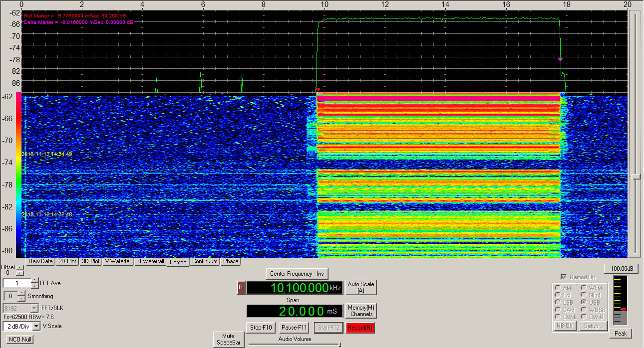Viewport: 644px width, 348px height.
Task: Select CW-U demodulation mode
Action: coord(583,317)
